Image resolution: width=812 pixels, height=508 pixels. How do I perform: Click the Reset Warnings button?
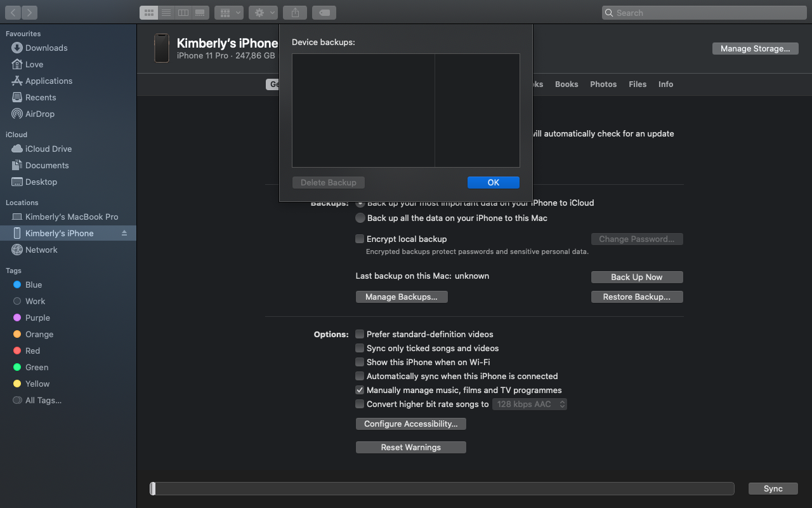click(411, 447)
